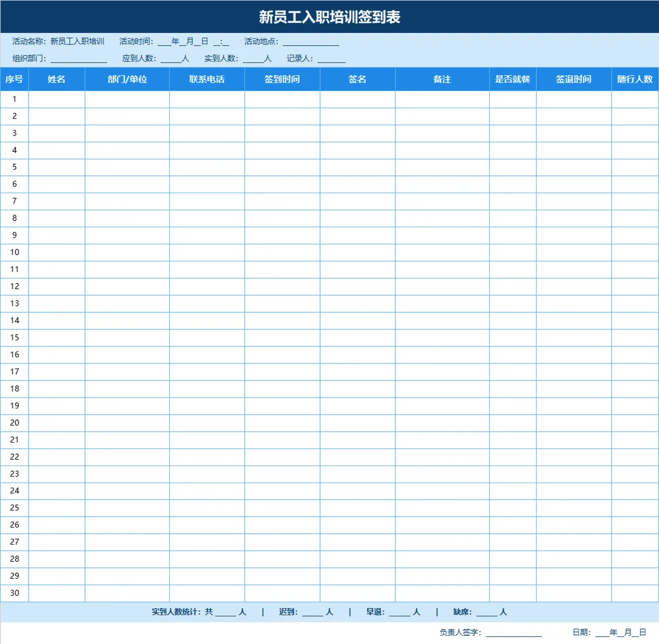Viewport: 659px width, 644px height.
Task: Click the 记录人 blank line
Action: point(331,59)
